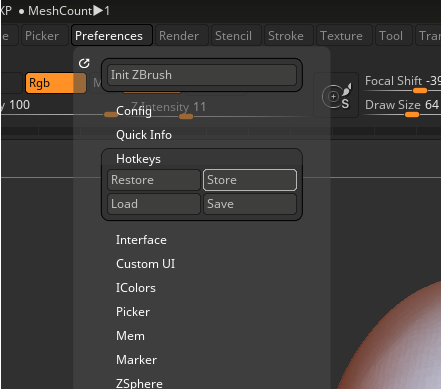Open the Tool menu
The height and width of the screenshot is (389, 441).
pyautogui.click(x=393, y=35)
